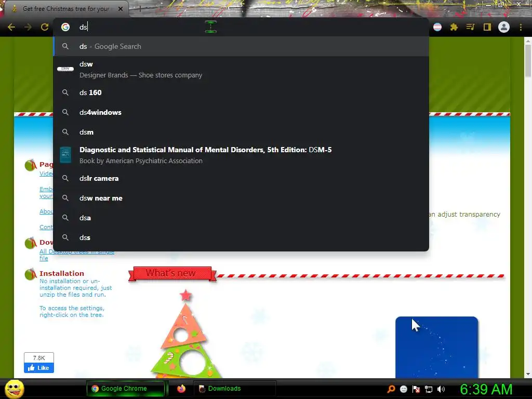This screenshot has width=532, height=399.
Task: Click the blue sparkle tree preview
Action: [x=436, y=347]
